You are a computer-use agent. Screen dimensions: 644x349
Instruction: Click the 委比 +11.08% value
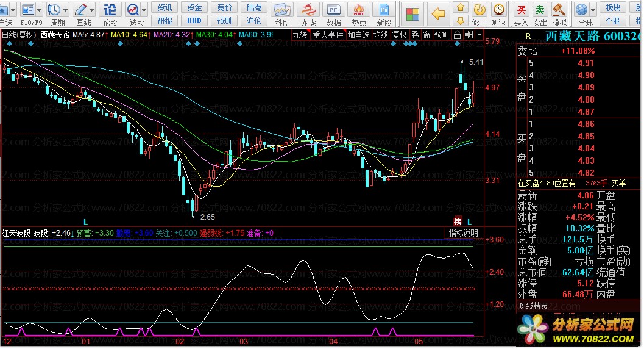click(x=578, y=51)
